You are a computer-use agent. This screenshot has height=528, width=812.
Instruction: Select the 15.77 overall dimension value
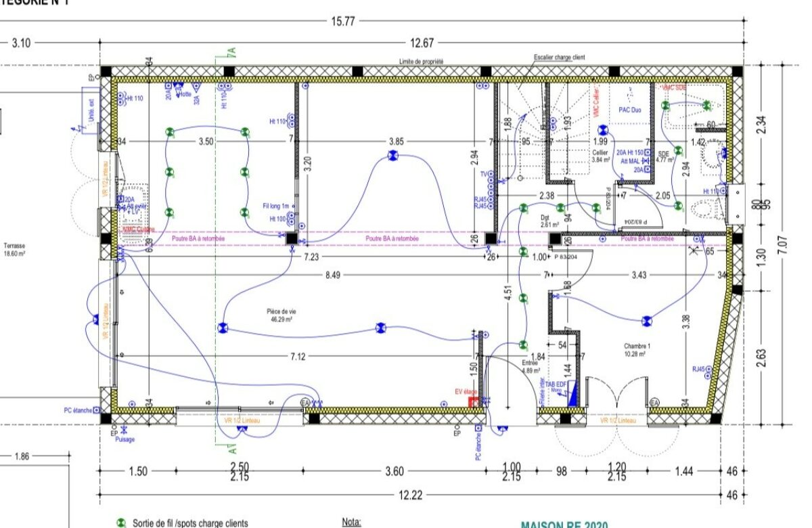tap(342, 21)
